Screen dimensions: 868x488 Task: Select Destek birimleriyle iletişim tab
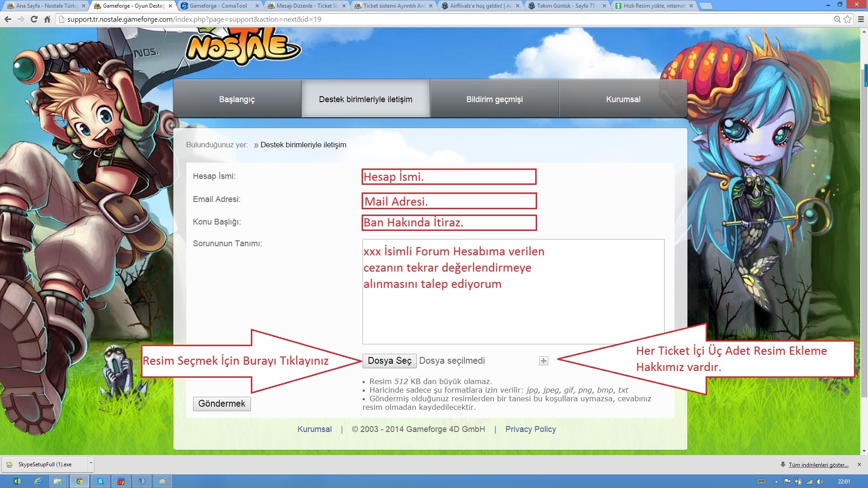366,99
